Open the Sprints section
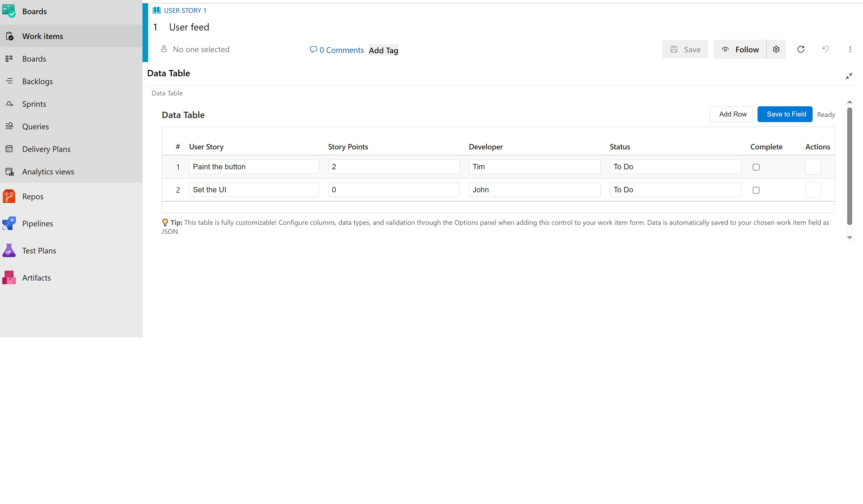 pos(34,104)
